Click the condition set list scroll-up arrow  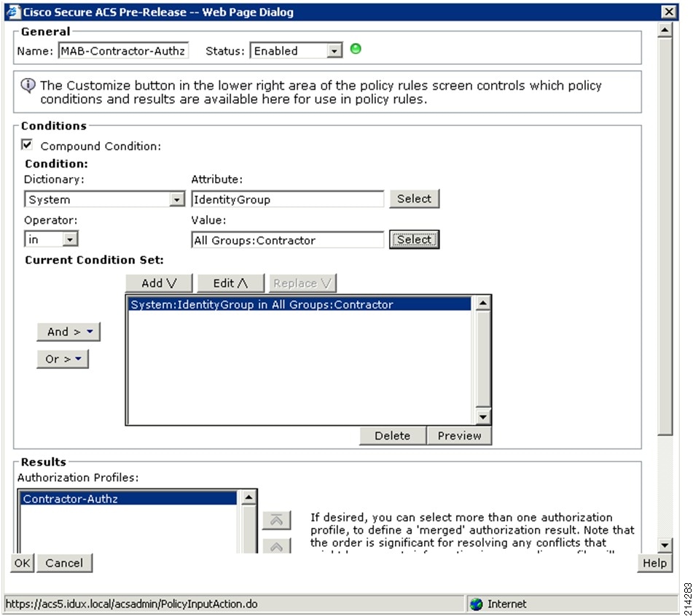pos(482,303)
